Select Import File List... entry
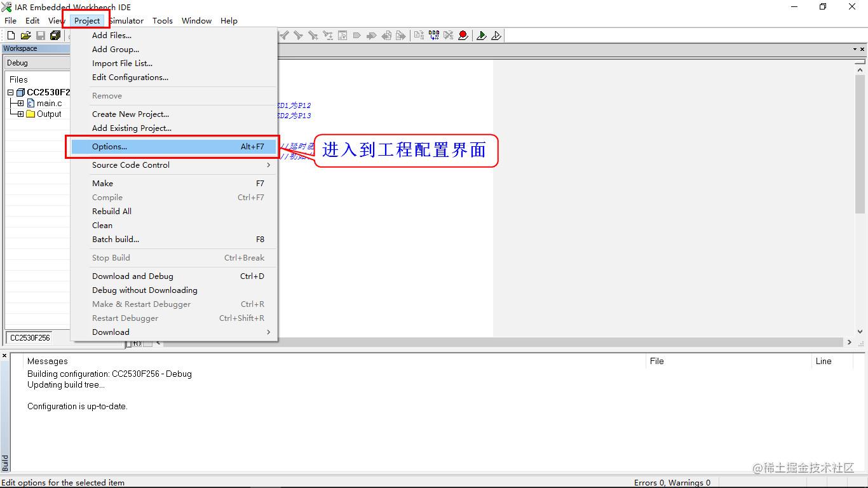The height and width of the screenshot is (488, 868). (174, 63)
